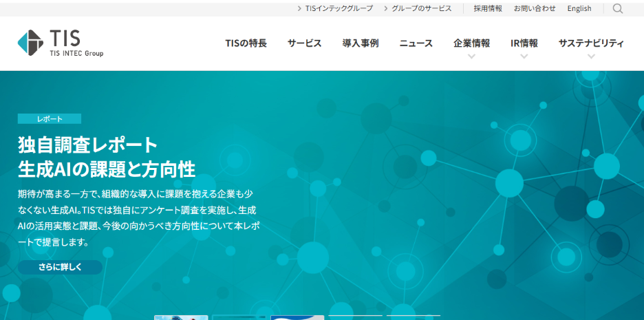
Task: Go to 導入事例 in navigation
Action: pos(361,43)
